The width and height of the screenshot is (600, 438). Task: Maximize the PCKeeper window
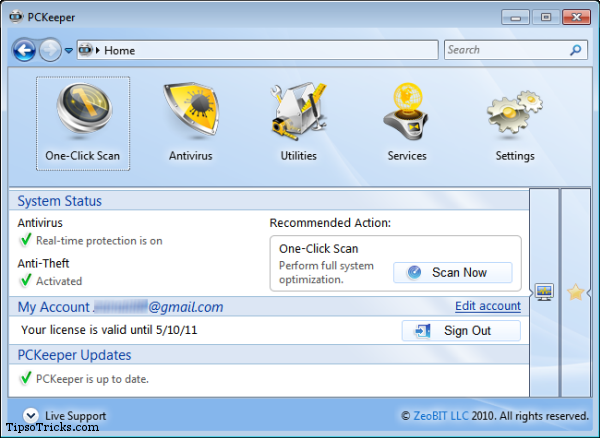[x=546, y=18]
